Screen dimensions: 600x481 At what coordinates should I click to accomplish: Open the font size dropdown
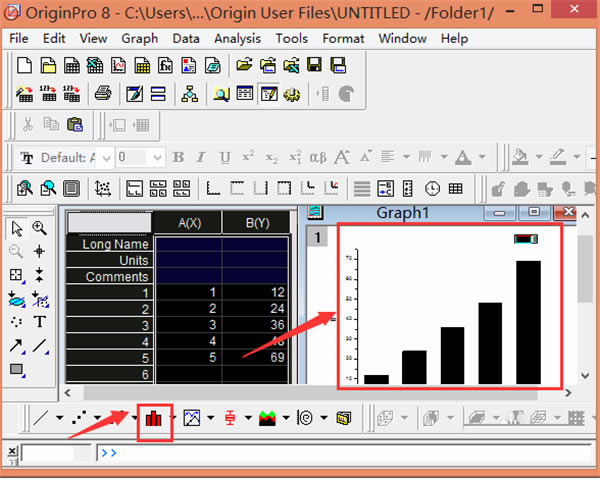tap(157, 158)
